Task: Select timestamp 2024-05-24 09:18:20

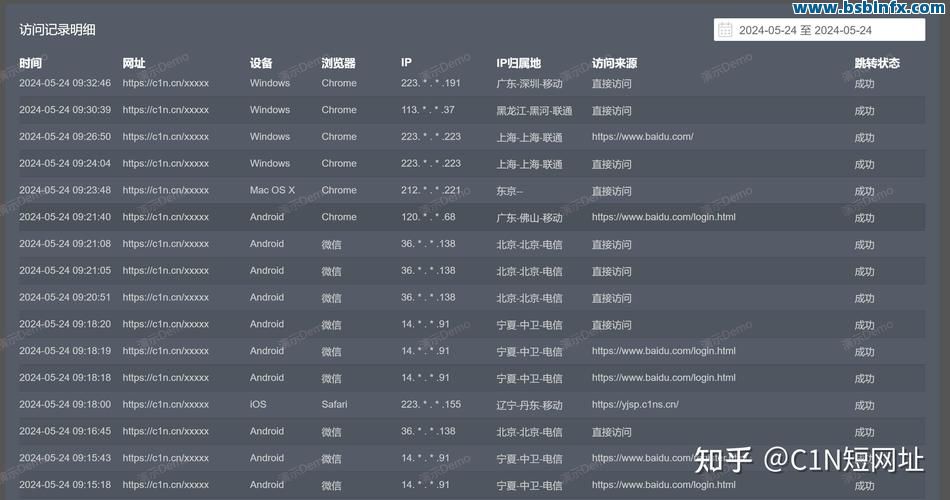Action: [x=65, y=324]
